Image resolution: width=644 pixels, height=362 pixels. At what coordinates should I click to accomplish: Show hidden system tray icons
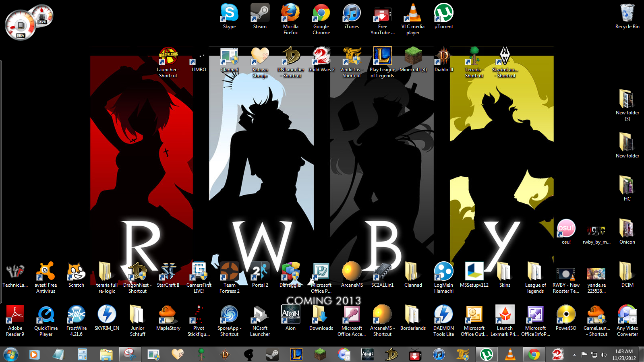tap(574, 355)
